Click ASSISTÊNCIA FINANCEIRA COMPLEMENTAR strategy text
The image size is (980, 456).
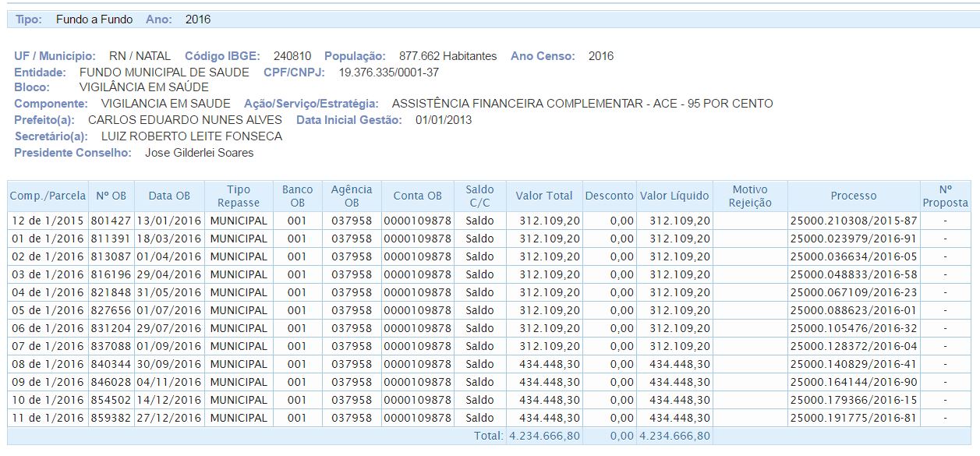582,104
